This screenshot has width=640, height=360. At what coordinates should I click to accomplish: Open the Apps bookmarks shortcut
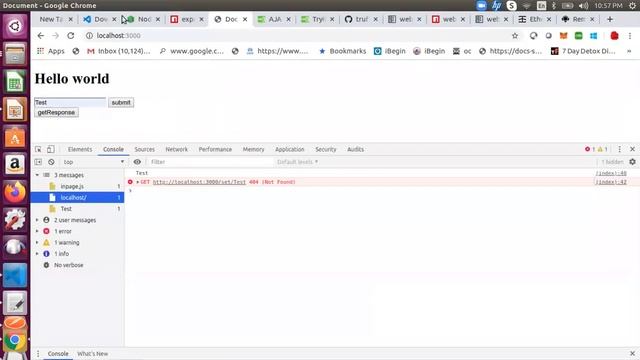pyautogui.click(x=51, y=51)
